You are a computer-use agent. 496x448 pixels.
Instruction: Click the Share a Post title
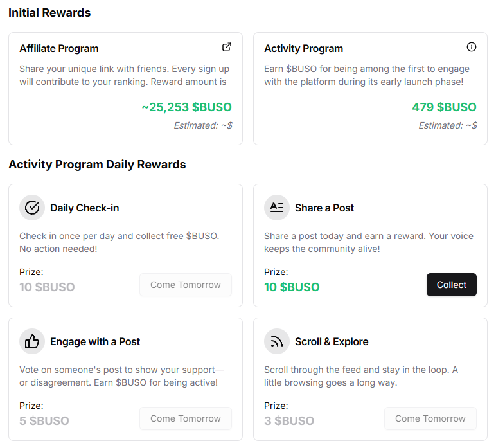(x=324, y=208)
